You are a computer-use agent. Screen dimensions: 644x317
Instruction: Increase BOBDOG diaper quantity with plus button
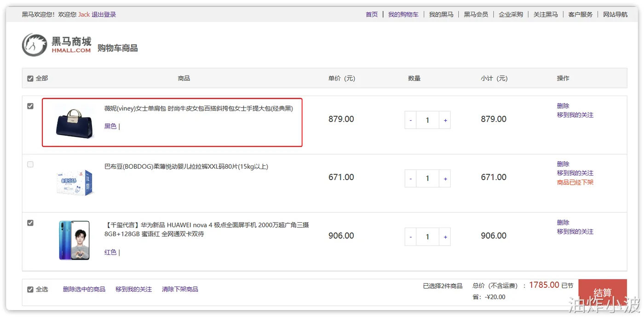pos(445,179)
